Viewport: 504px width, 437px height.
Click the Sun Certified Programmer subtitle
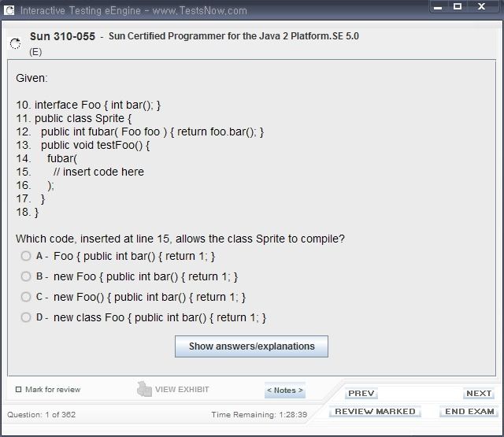(x=234, y=36)
